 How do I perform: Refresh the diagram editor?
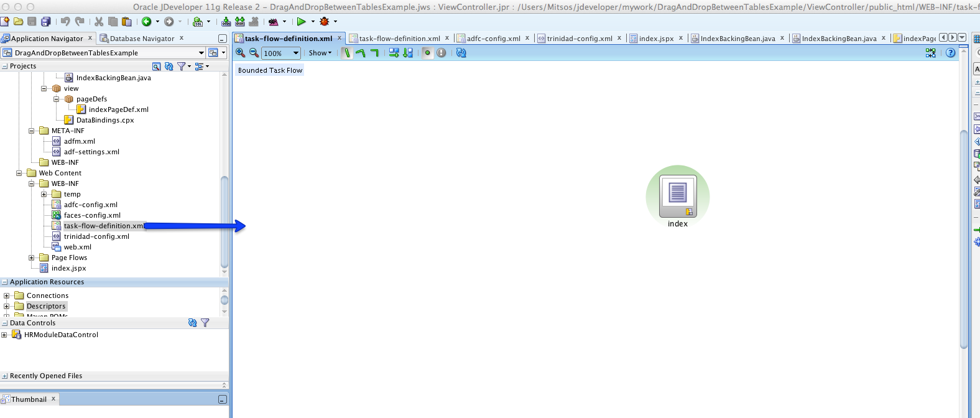[461, 53]
